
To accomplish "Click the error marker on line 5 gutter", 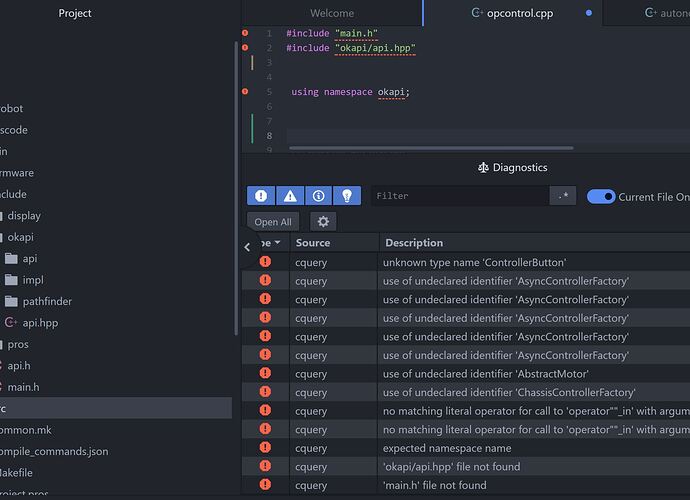I will point(245,92).
